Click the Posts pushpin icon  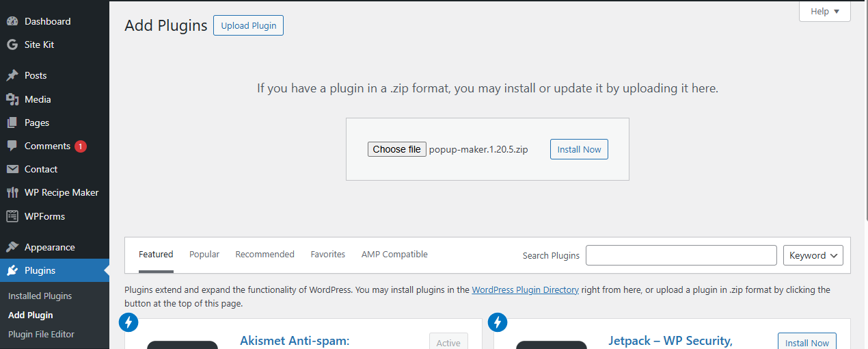(12, 75)
